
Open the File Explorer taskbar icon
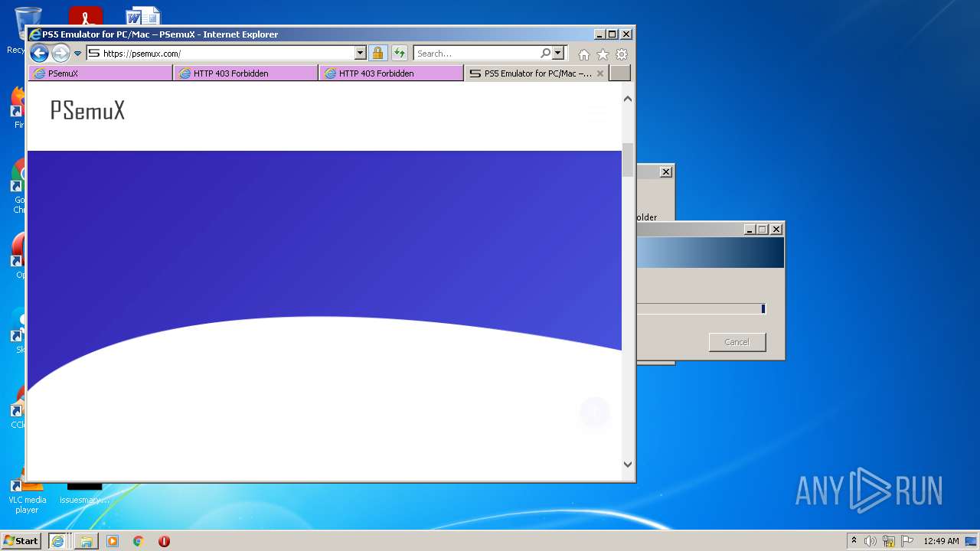pos(87,541)
